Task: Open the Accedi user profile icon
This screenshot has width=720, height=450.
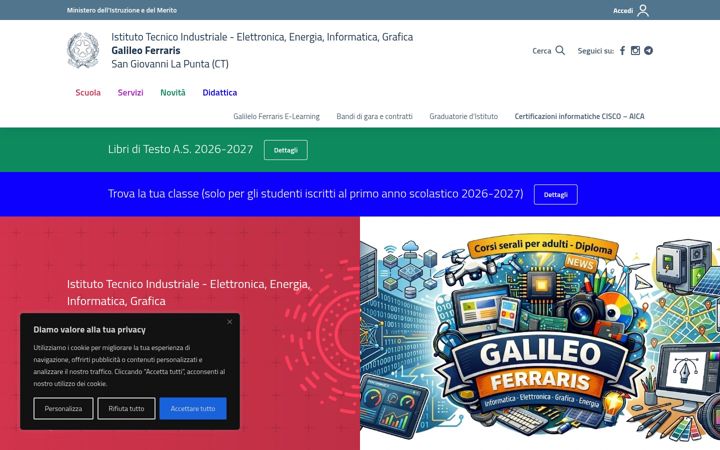Action: [x=643, y=10]
